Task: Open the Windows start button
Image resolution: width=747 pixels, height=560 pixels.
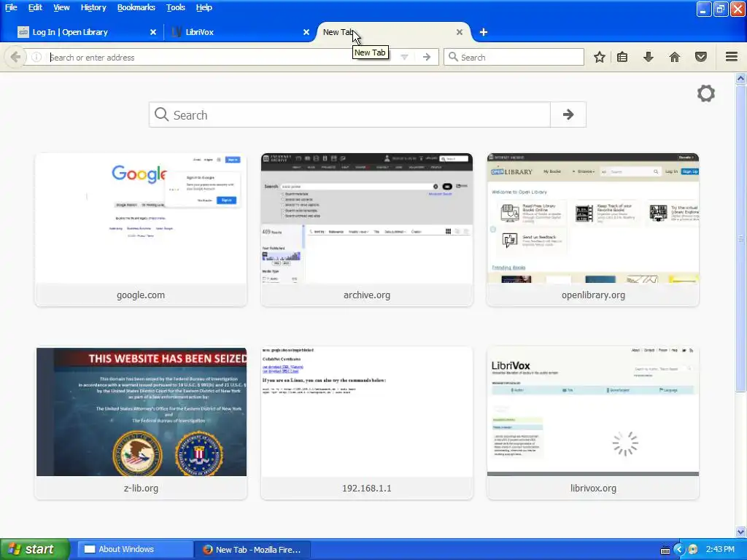Action: tap(35, 549)
